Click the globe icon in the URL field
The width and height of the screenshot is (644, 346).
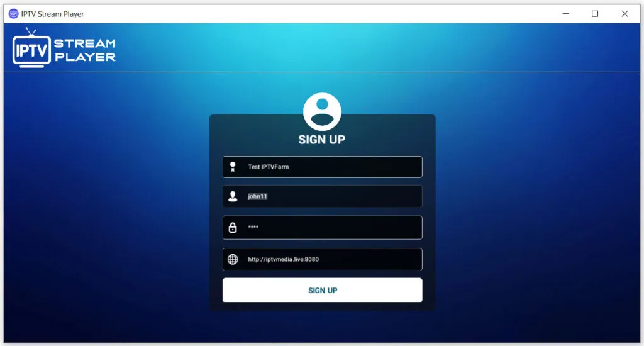[233, 259]
